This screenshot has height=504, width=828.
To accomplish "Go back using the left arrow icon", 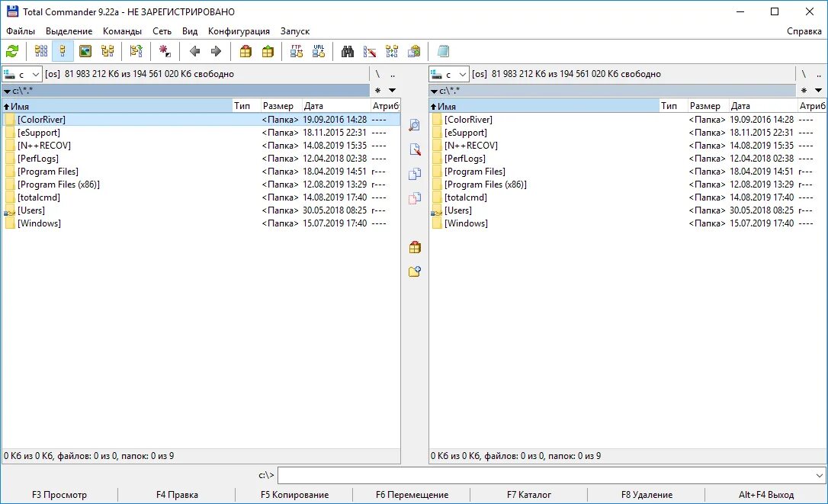I will [x=194, y=51].
